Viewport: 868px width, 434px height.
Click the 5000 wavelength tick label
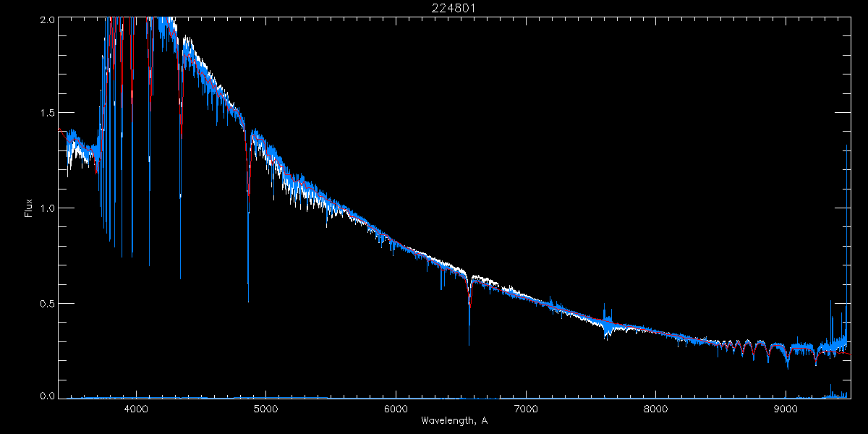265,409
